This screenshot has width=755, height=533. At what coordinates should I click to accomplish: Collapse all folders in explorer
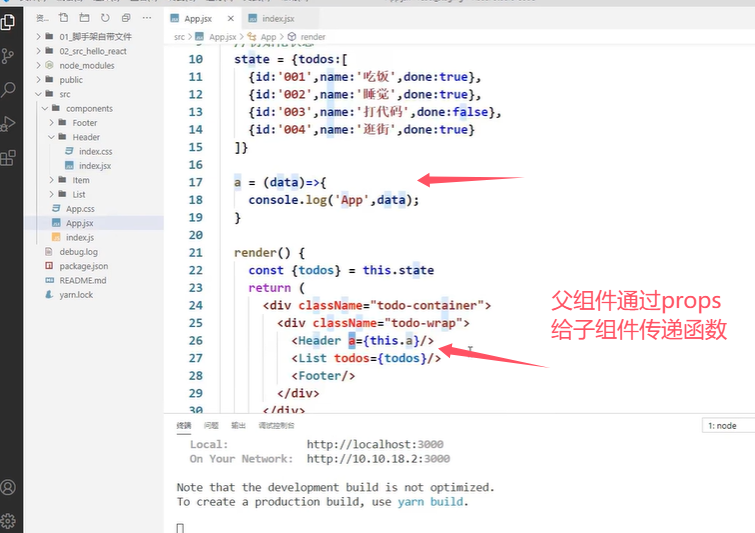[x=126, y=18]
